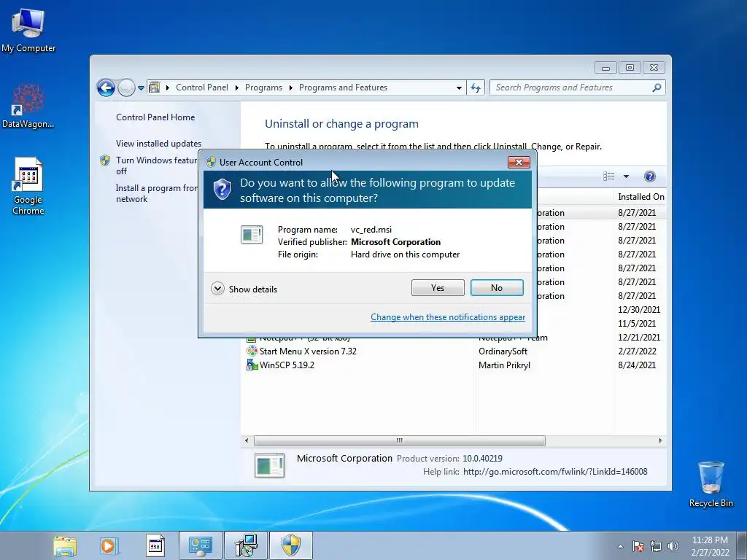Click the Back arrow in Control Panel
The height and width of the screenshot is (560, 747).
(106, 87)
